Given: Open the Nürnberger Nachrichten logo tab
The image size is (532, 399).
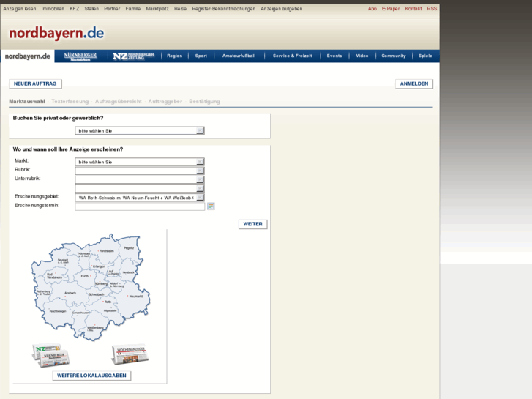Looking at the screenshot, I should pos(80,56).
